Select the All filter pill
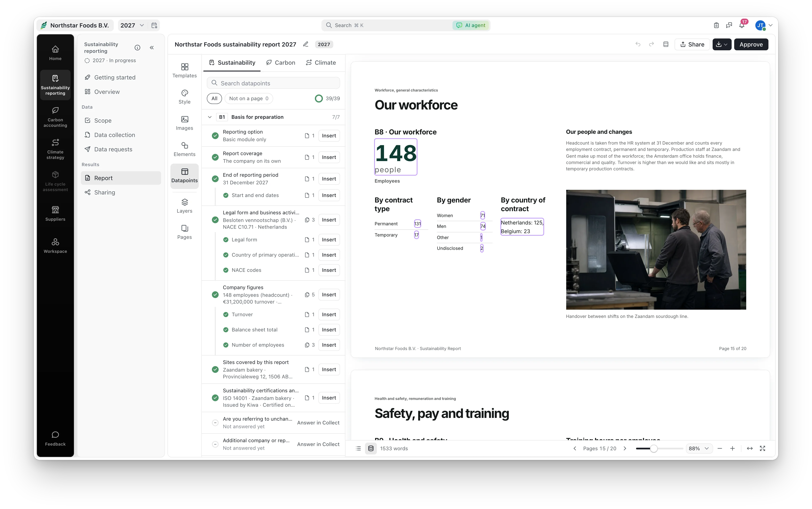812x509 pixels. click(214, 98)
